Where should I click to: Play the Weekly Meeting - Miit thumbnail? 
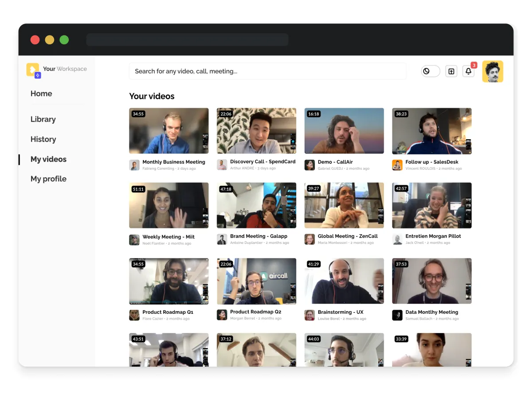tap(168, 205)
